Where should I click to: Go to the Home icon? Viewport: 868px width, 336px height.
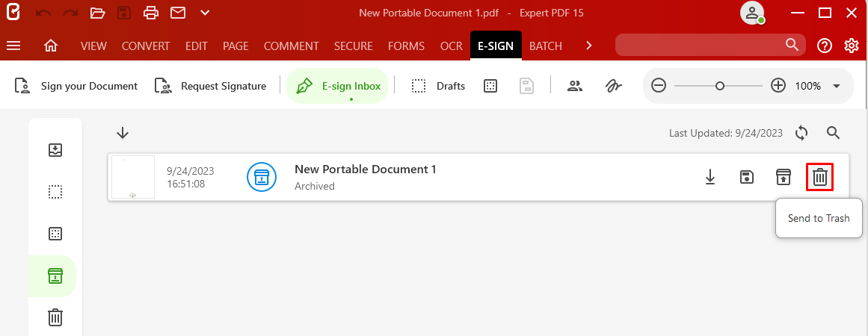click(51, 46)
